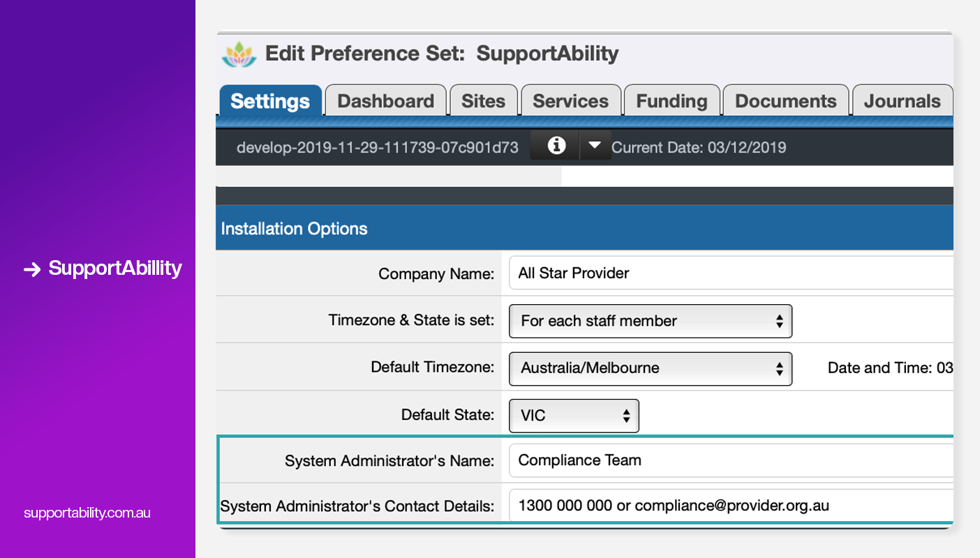Image resolution: width=980 pixels, height=558 pixels.
Task: Click the SupportAbility lotus logo icon
Action: coord(239,54)
